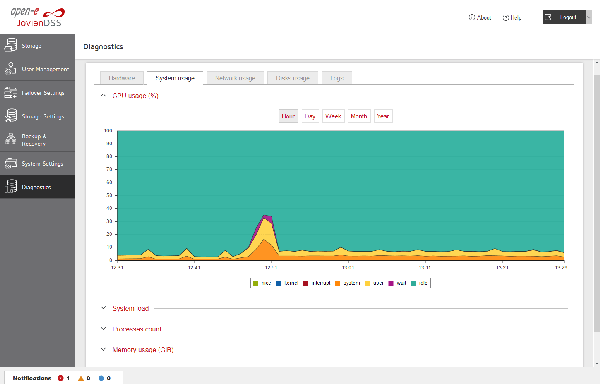Expand the Memory usage (GiB) section
600x386 pixels.
(x=103, y=349)
